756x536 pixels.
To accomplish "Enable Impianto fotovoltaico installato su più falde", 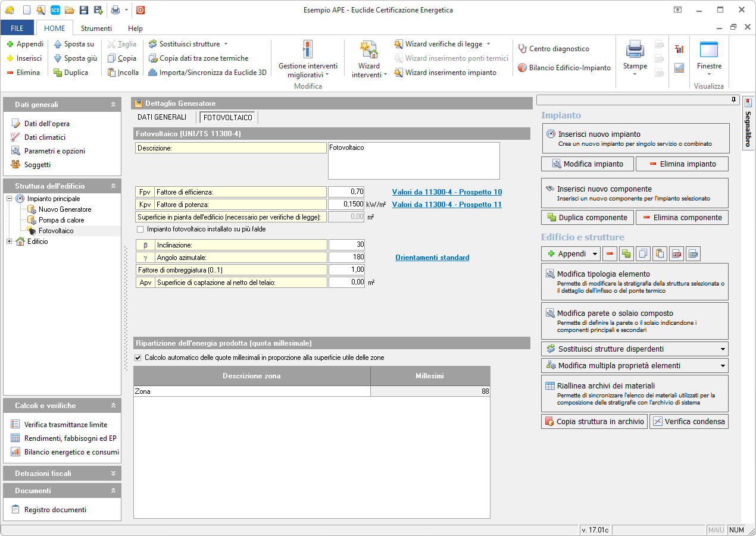I will click(x=140, y=229).
